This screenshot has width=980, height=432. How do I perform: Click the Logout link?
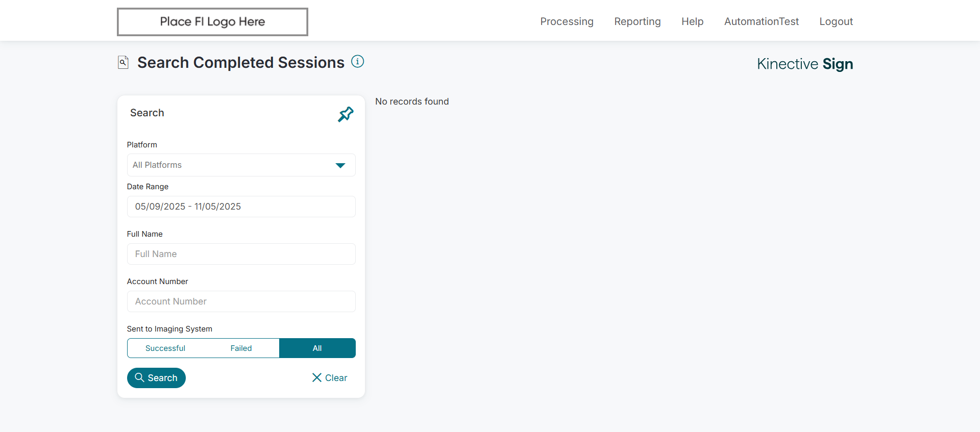coord(836,21)
